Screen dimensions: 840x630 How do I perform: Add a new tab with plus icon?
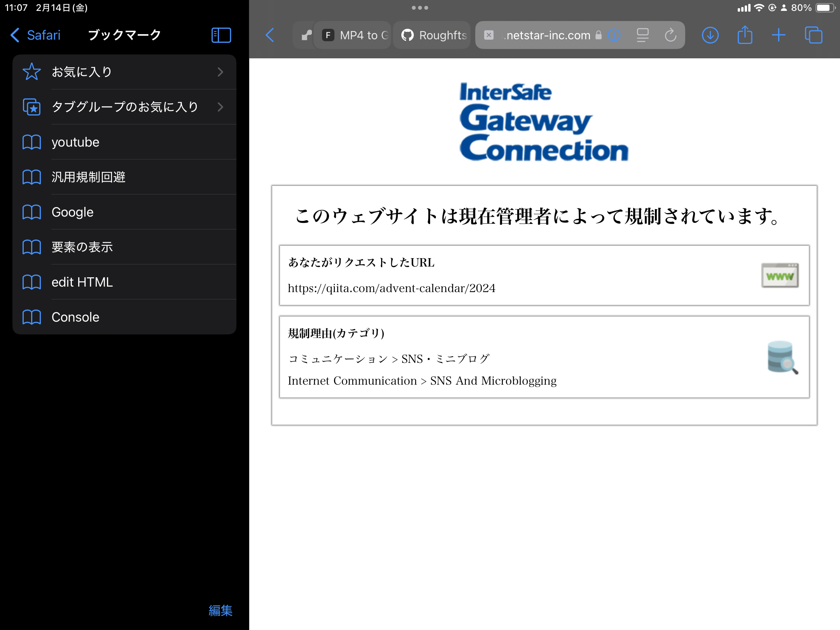[779, 35]
